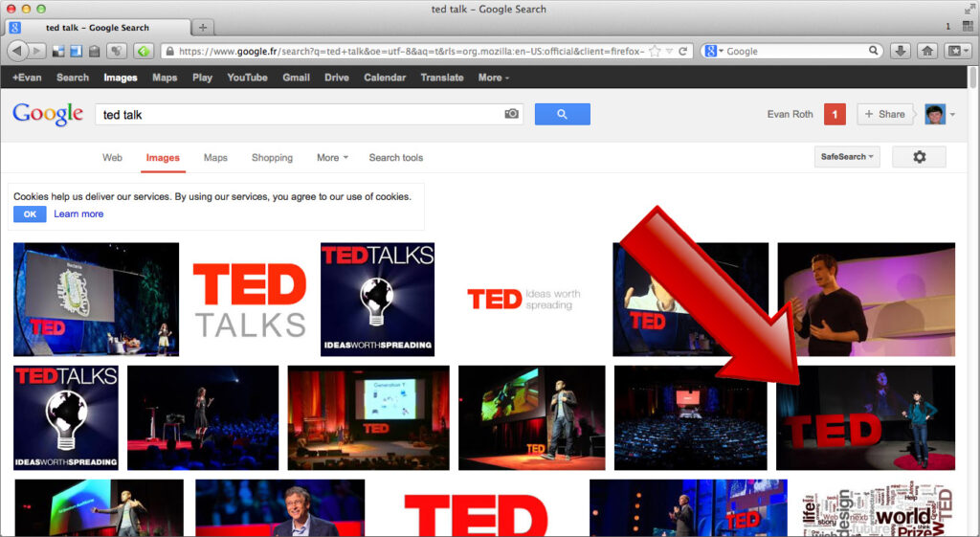This screenshot has height=537, width=980.
Task: Switch to the Maps search tab
Action: click(x=215, y=158)
